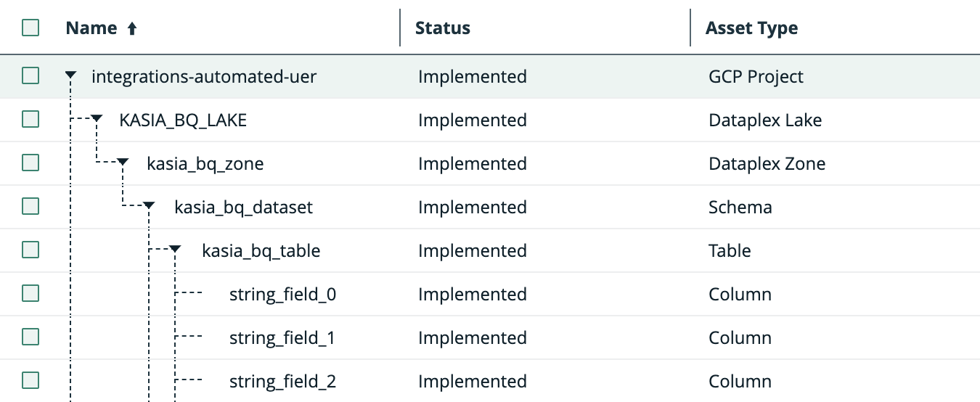Tick the string_field_2 row checkbox
The image size is (980, 402).
click(x=30, y=380)
